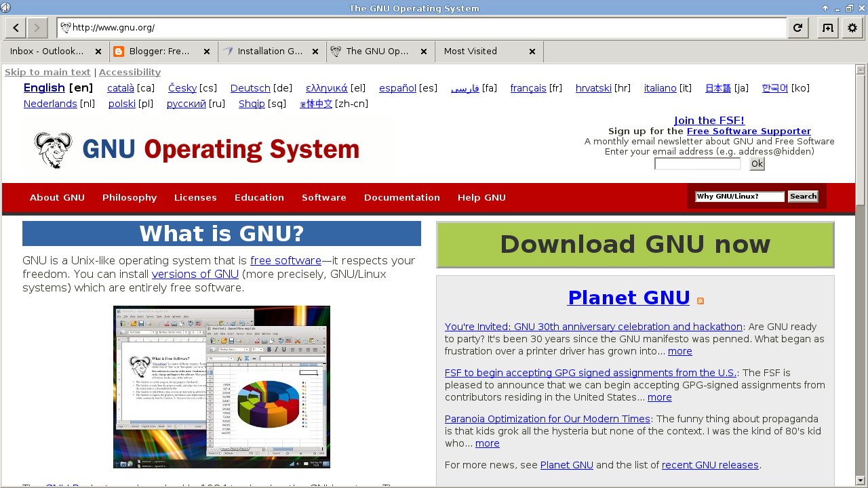Close The GNU Operating System tab

424,52
